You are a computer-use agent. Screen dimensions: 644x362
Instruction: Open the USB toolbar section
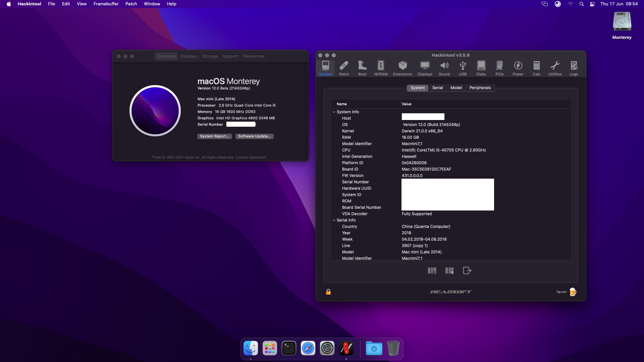(463, 68)
